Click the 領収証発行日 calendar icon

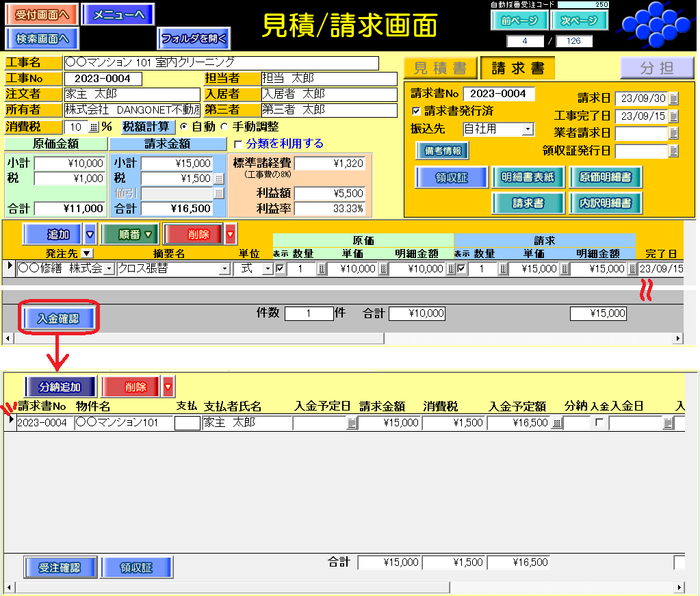673,151
